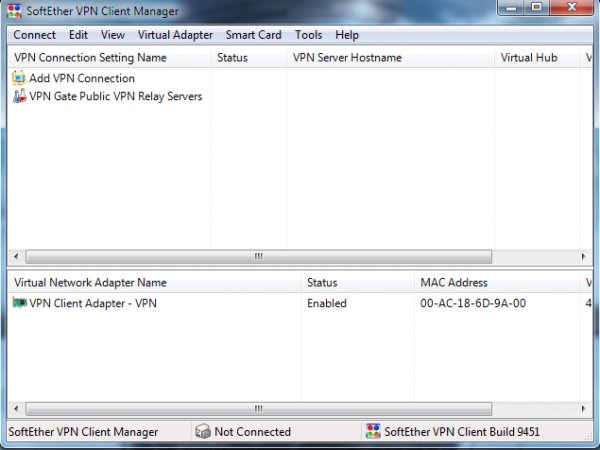Open the View menu

[113, 35]
